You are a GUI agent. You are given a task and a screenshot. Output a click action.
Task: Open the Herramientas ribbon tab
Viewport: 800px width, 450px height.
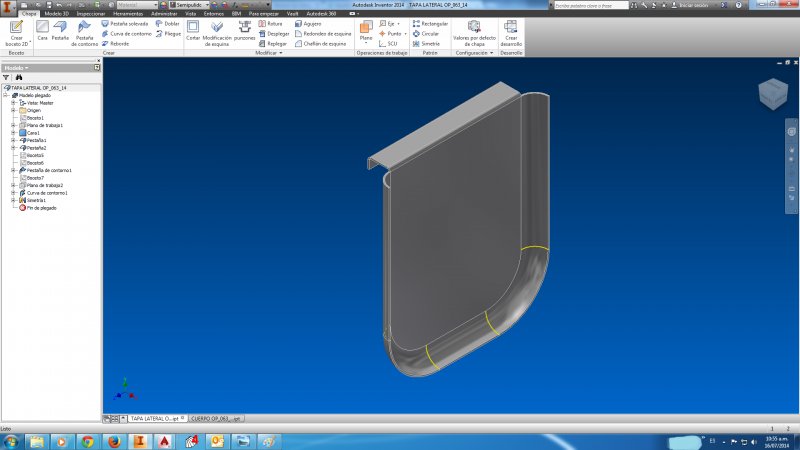[128, 14]
